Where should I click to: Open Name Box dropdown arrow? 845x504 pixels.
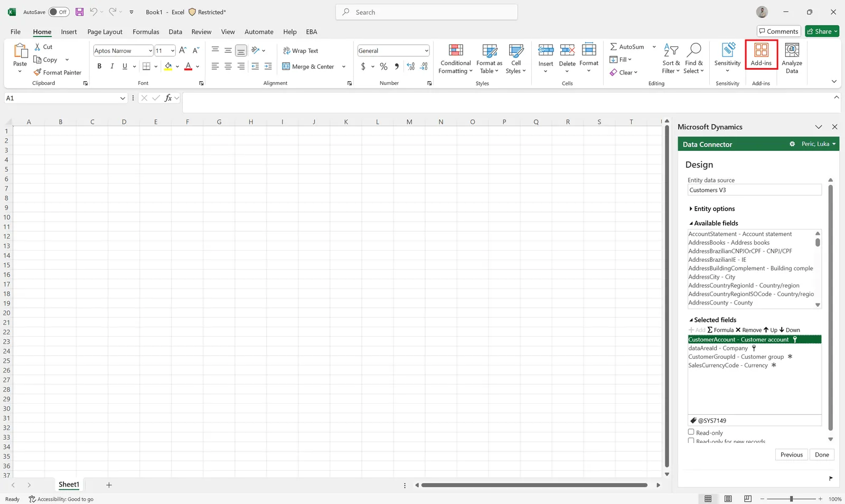click(123, 98)
